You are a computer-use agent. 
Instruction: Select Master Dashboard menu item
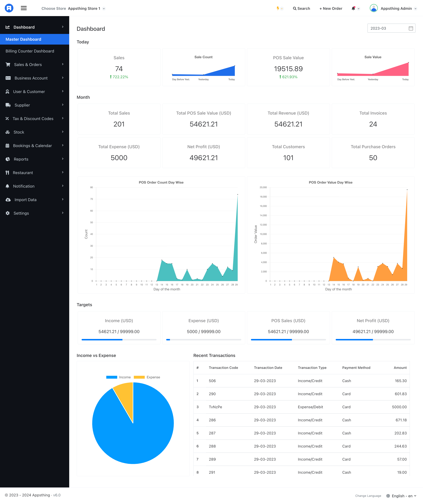(35, 39)
